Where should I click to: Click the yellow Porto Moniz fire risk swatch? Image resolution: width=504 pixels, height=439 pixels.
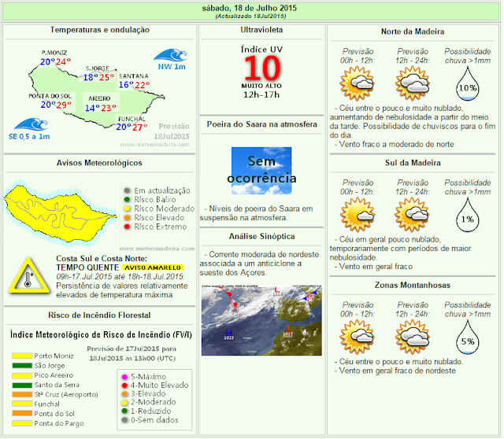pyautogui.click(x=22, y=356)
